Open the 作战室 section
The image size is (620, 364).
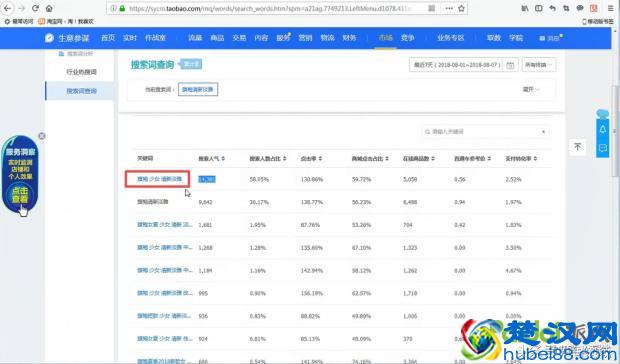[155, 38]
